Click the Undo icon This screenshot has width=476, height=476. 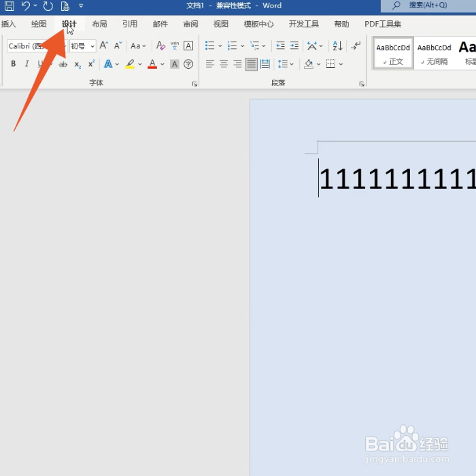(x=26, y=5)
